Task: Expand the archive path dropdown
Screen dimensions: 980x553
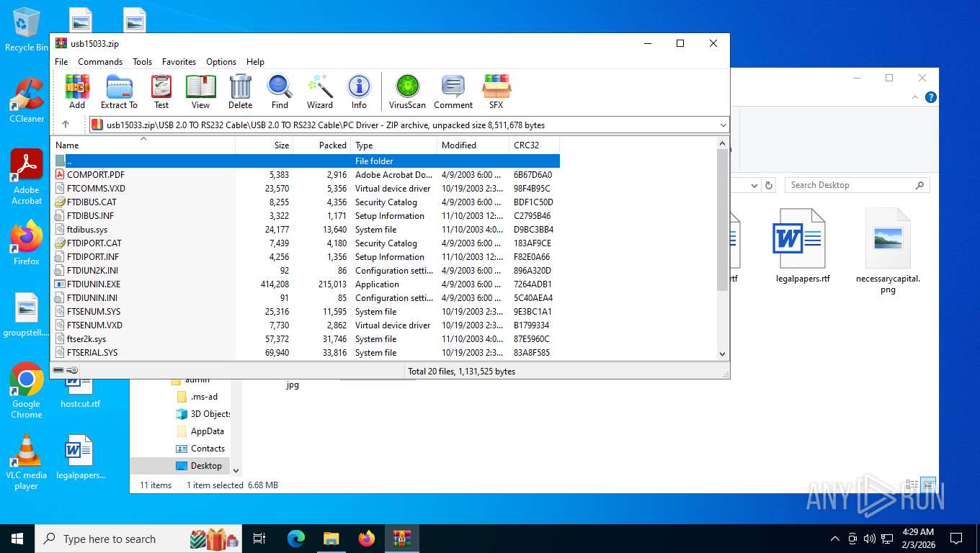Action: coord(723,125)
